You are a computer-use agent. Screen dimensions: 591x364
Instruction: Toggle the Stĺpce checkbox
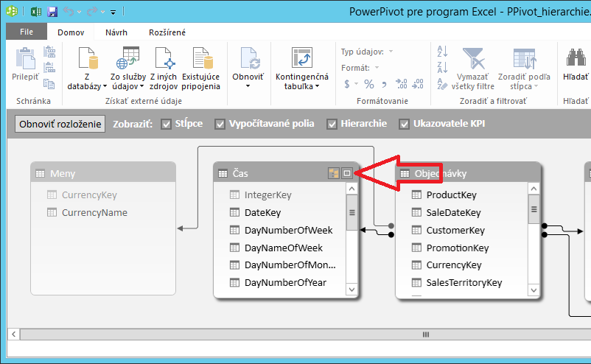(x=166, y=124)
